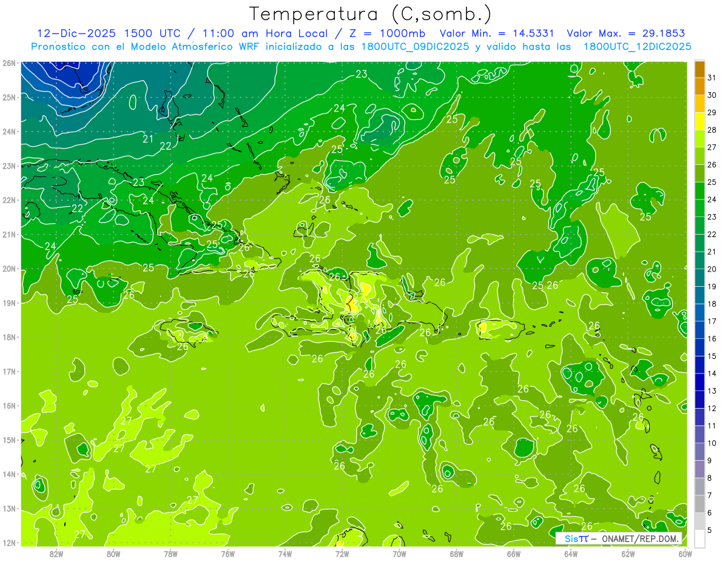Click the '26N' latitude axis label

coord(9,63)
